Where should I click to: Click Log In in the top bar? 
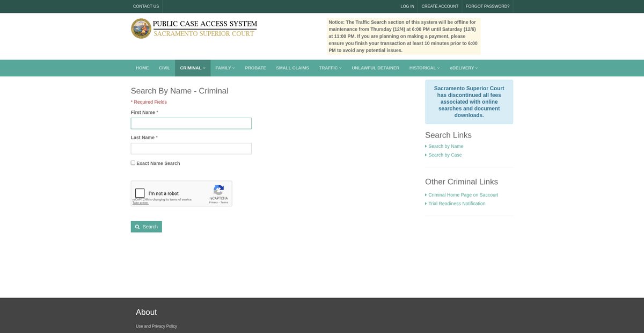pos(407,6)
